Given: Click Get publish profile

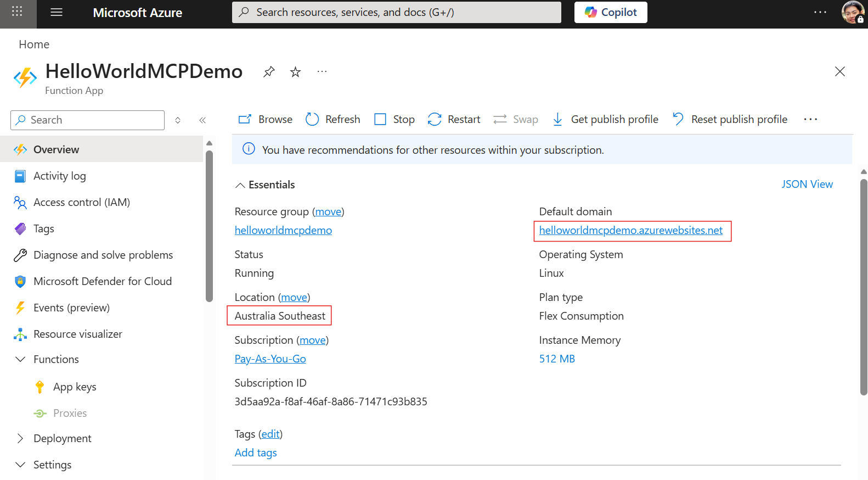Looking at the screenshot, I should click(x=605, y=119).
